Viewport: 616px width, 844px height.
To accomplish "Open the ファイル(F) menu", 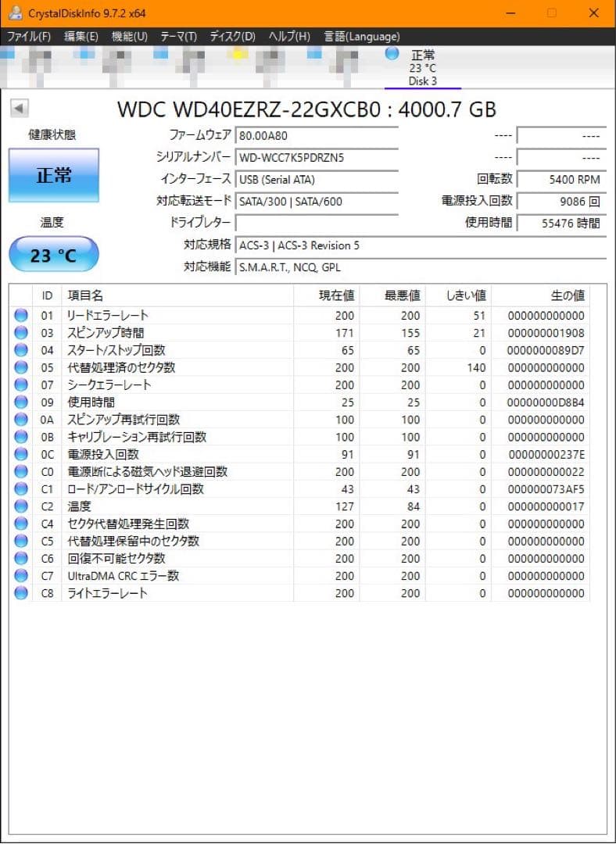I will pyautogui.click(x=29, y=37).
